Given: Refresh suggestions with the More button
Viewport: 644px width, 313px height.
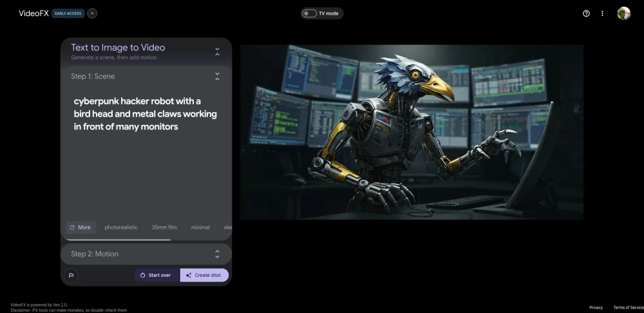Looking at the screenshot, I should pos(80,227).
